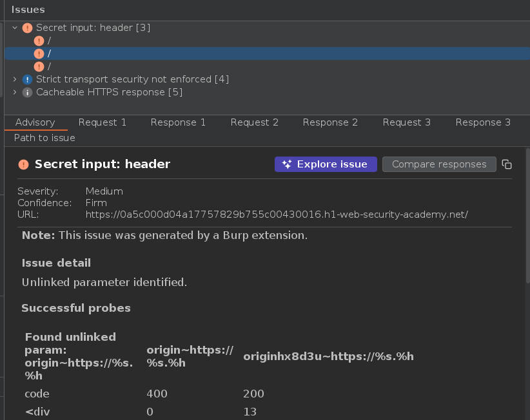Select first path under Secret input

(49, 41)
